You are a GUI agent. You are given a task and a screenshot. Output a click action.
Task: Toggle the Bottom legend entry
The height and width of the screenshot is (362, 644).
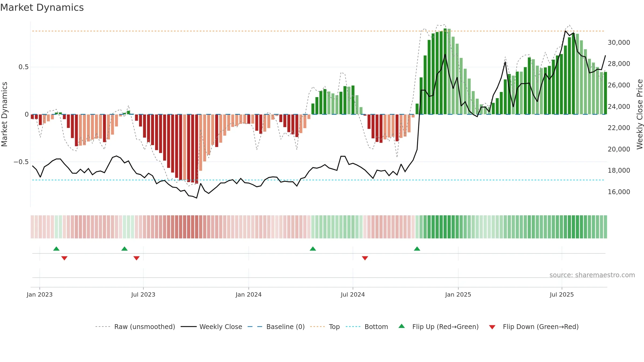[367, 327]
